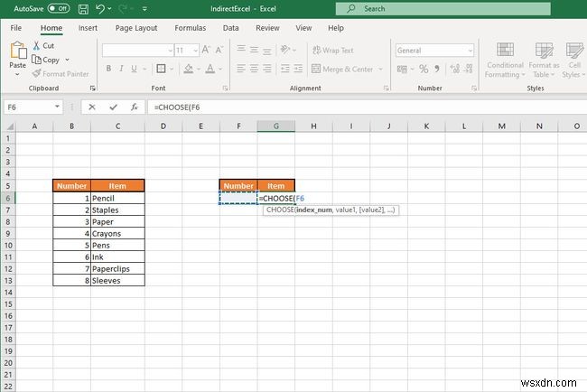Image resolution: width=587 pixels, height=392 pixels.
Task: Open Format as Table menu
Action: coord(544,61)
